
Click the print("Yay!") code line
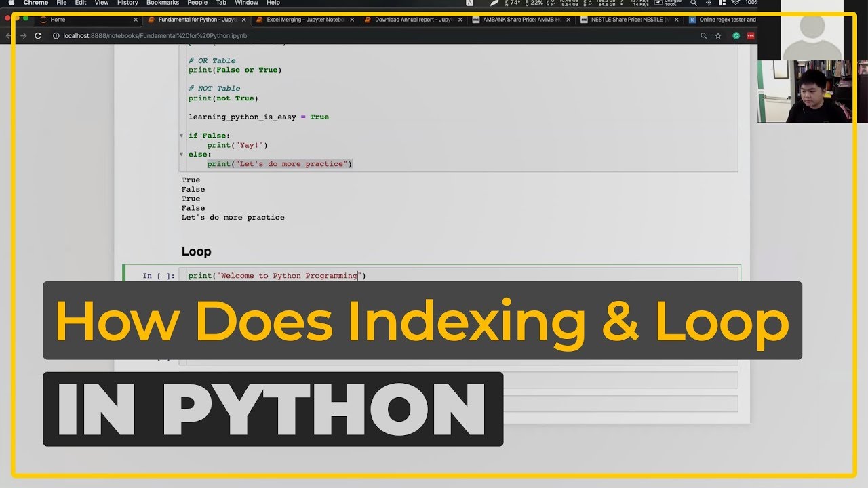237,145
